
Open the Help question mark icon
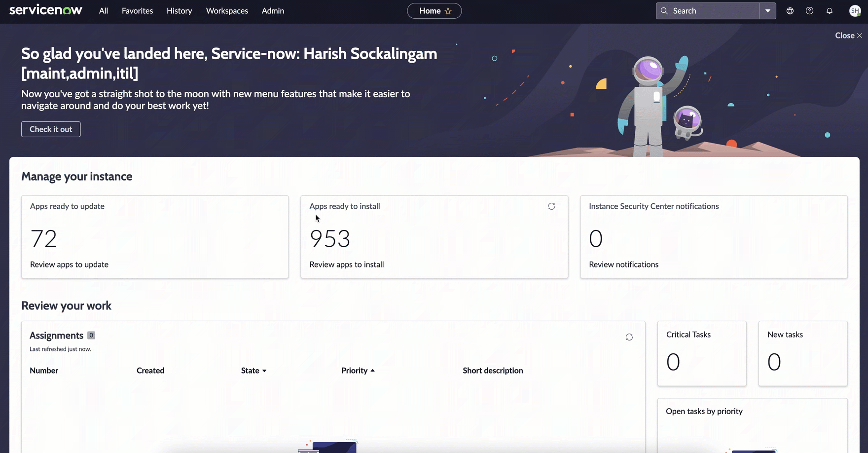(x=810, y=11)
